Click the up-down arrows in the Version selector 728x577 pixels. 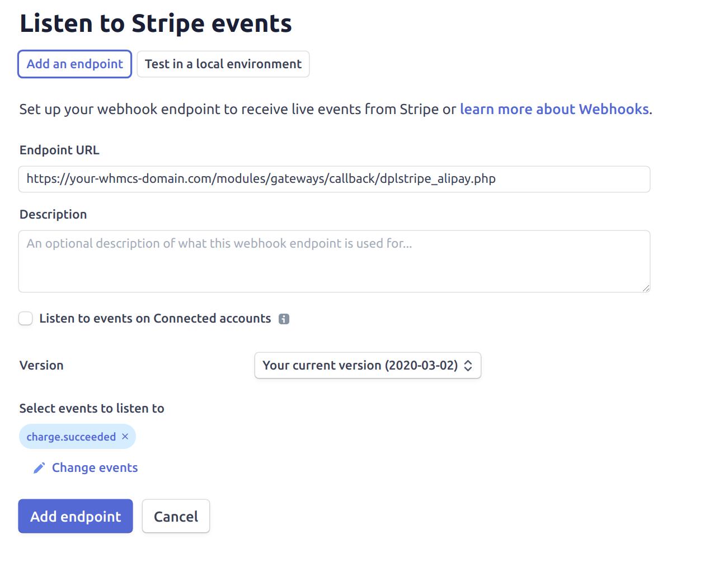[468, 366]
